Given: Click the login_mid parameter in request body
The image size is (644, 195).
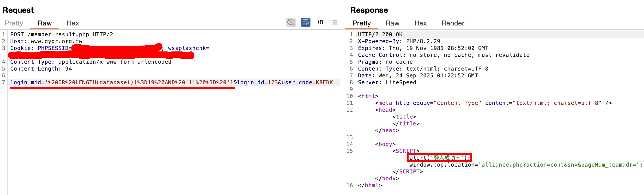Looking at the screenshot, I should [x=26, y=82].
